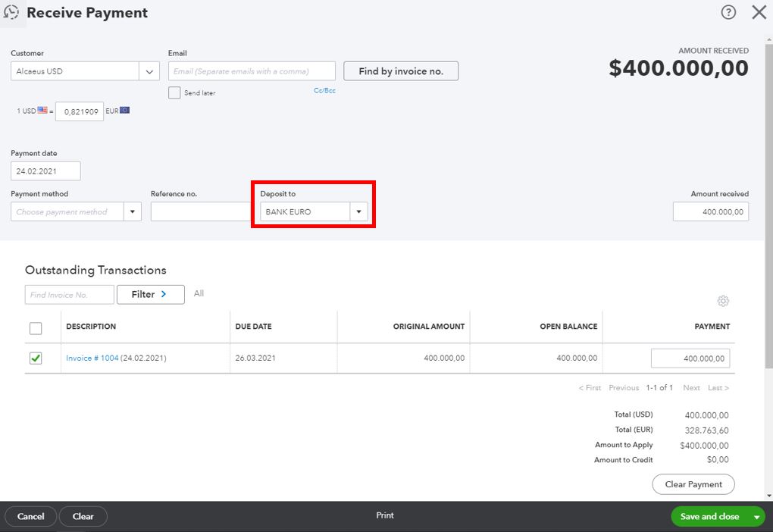Click the PAYMENT column header
773x532 pixels.
click(712, 327)
